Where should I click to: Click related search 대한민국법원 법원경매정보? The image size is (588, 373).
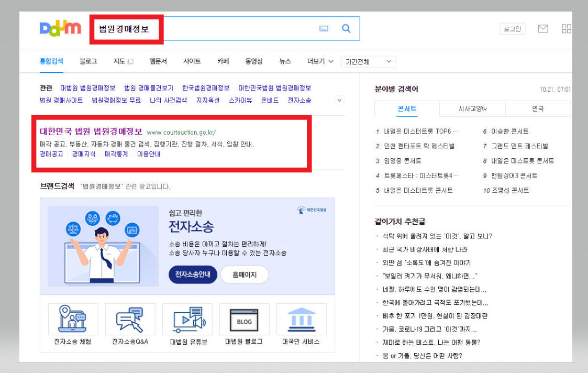(274, 88)
